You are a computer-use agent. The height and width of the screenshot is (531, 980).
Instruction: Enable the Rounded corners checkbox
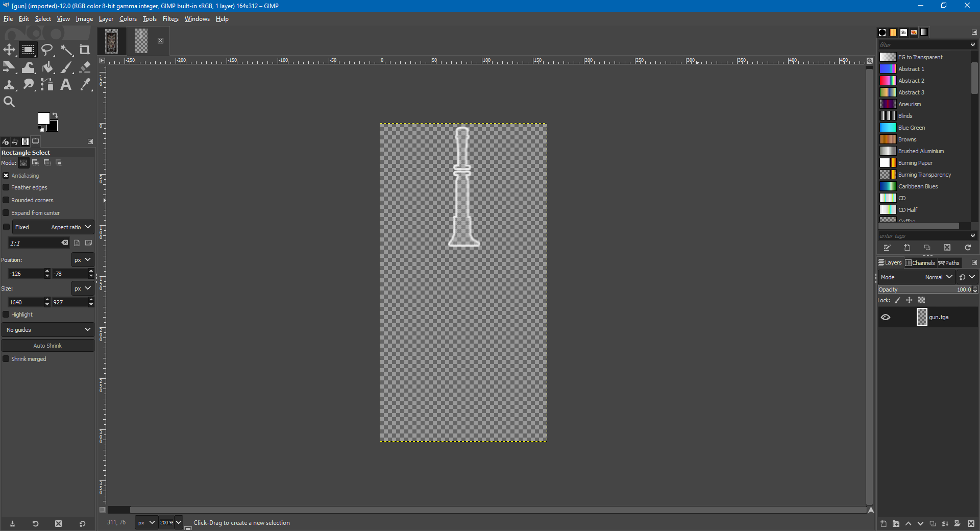(6, 200)
